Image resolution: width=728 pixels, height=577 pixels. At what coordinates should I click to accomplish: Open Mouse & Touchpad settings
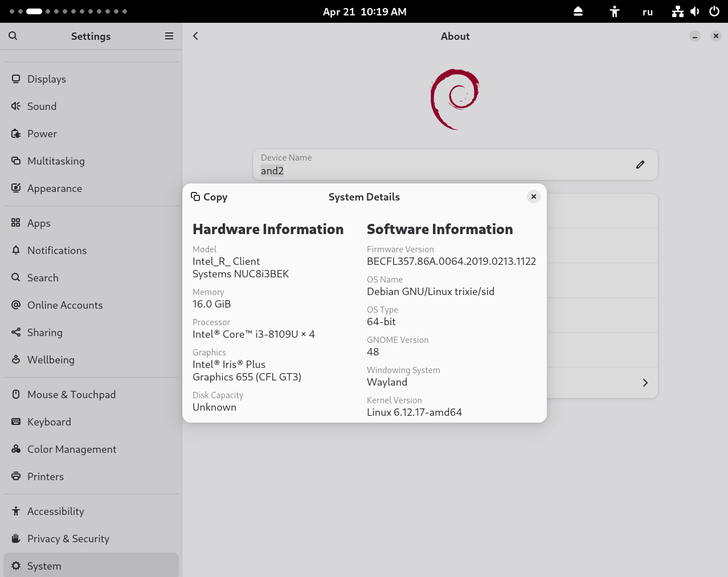pos(91,395)
